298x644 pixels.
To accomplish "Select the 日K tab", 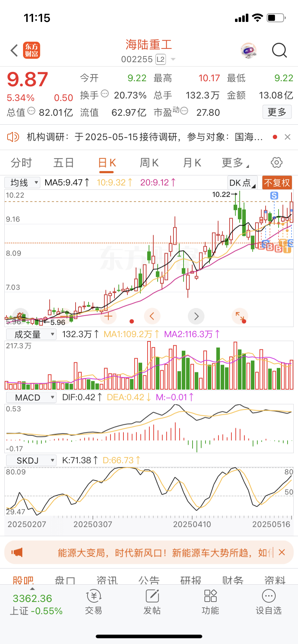I will (107, 163).
